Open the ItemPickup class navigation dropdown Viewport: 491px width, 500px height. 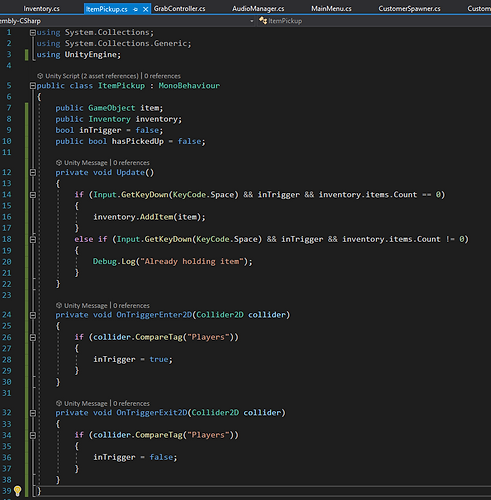(x=374, y=21)
